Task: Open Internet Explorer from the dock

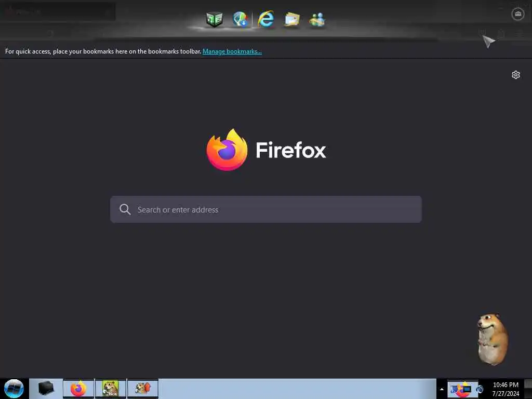Action: [x=265, y=19]
